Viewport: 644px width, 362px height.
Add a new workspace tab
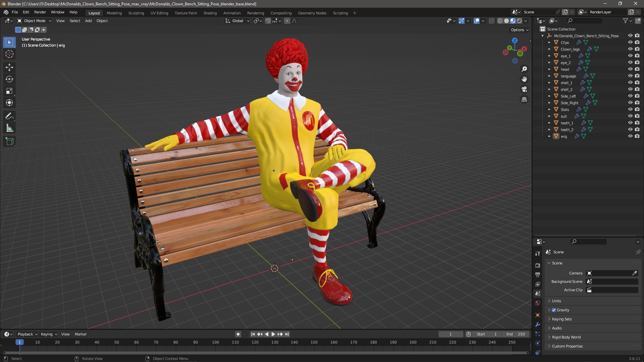pyautogui.click(x=355, y=13)
